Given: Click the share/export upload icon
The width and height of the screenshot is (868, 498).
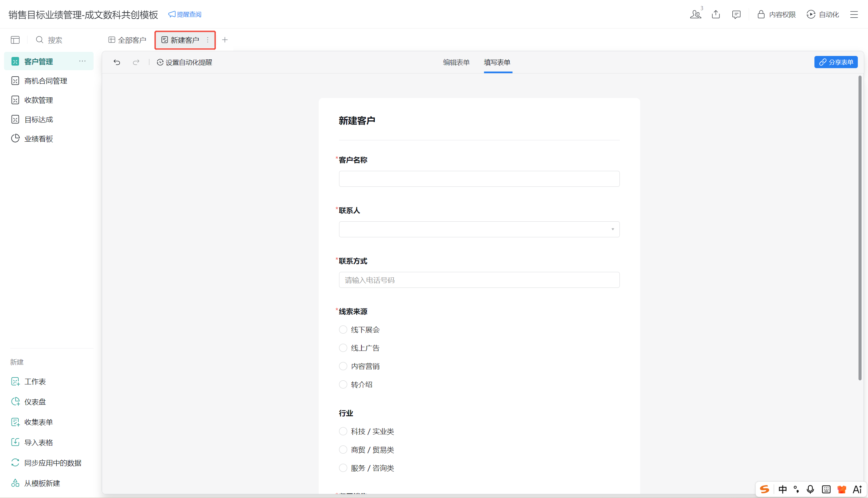Looking at the screenshot, I should point(716,14).
